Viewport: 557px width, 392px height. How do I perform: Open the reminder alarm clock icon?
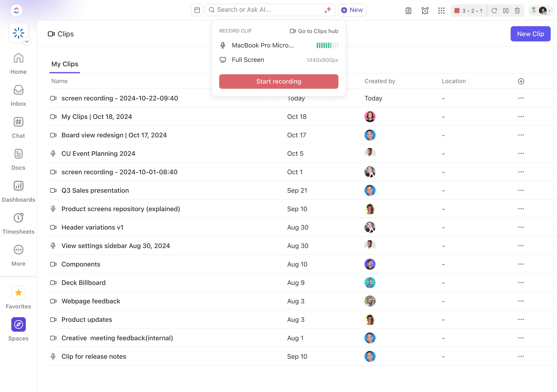tap(425, 11)
